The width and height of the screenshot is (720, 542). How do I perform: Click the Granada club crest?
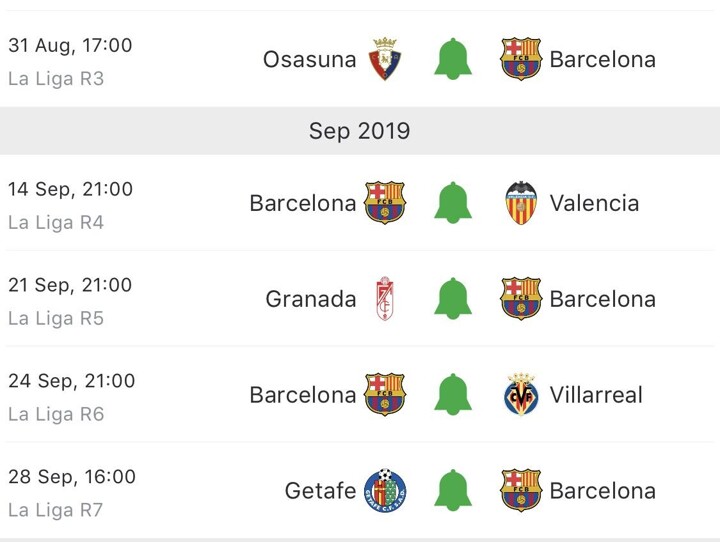[385, 299]
